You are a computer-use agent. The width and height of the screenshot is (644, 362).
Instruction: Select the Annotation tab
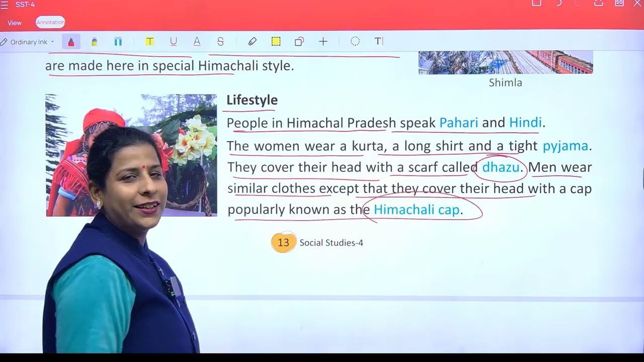pos(50,22)
